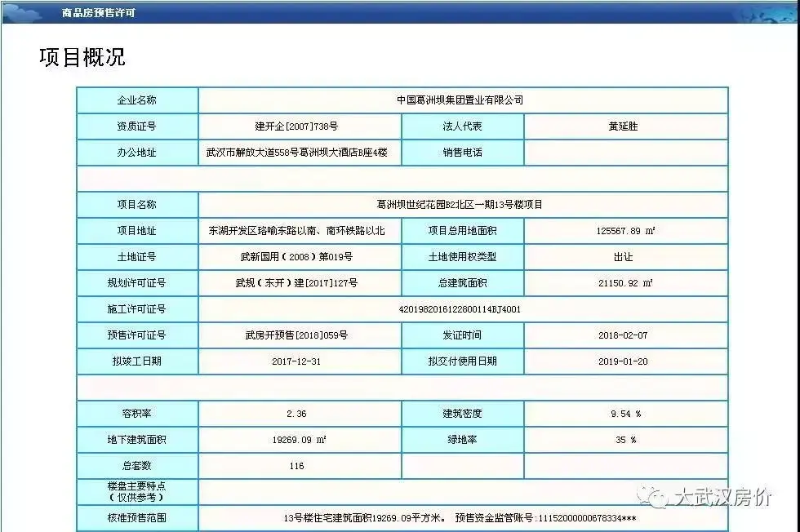Click the 施工许可证号 label cell
This screenshot has width=800, height=532.
click(x=137, y=308)
